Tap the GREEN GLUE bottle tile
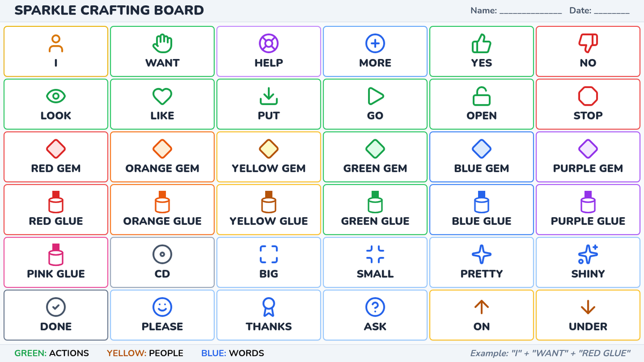 click(x=375, y=210)
